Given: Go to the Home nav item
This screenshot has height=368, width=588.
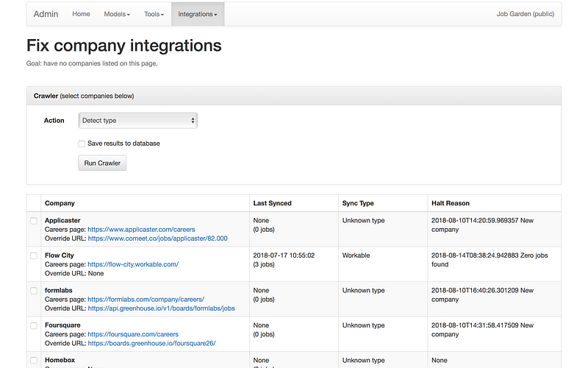Looking at the screenshot, I should [81, 14].
